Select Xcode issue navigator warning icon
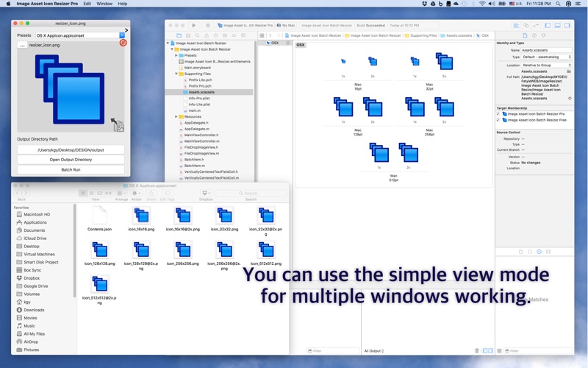588x368 pixels. pyautogui.click(x=207, y=35)
